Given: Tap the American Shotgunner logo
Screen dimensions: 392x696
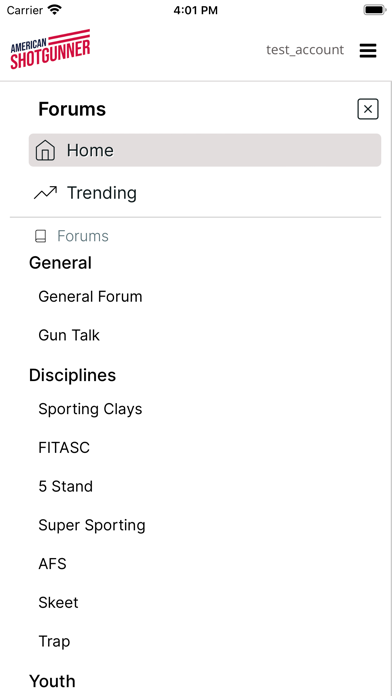Looking at the screenshot, I should (50, 49).
